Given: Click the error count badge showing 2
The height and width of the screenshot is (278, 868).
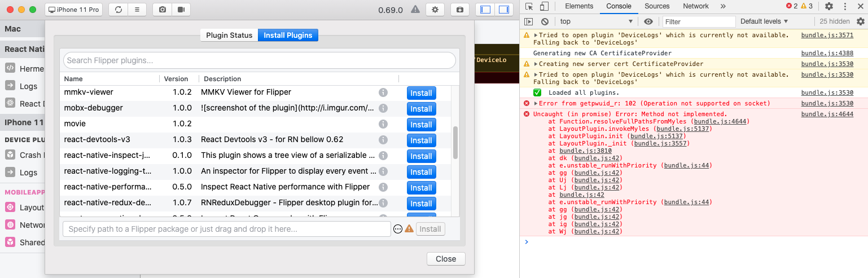Looking at the screenshot, I should [x=792, y=6].
